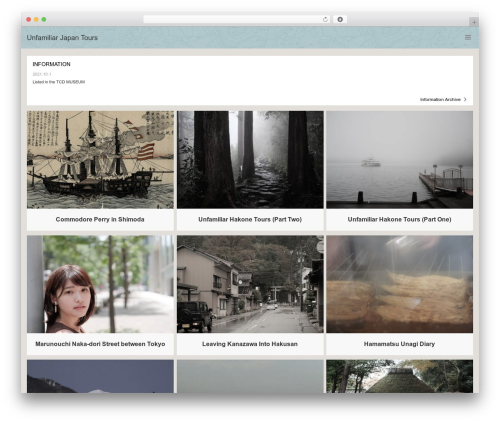
Task: Open the thatched roof hut thumbnail
Action: coord(399,376)
